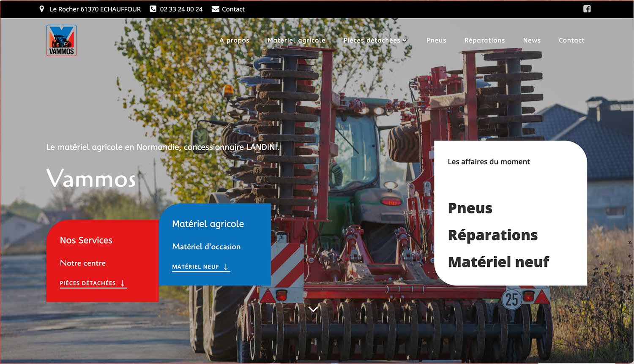Select Pneus in the navigation bar
634x364 pixels.
pos(436,40)
